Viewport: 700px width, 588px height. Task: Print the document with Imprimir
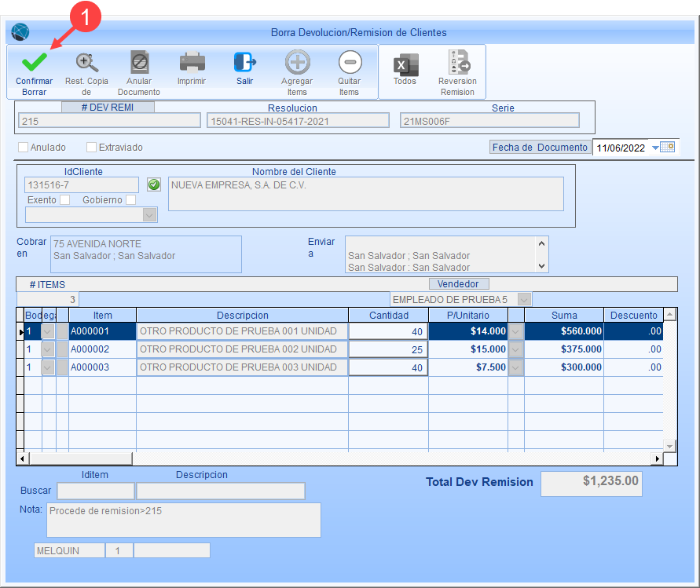192,62
